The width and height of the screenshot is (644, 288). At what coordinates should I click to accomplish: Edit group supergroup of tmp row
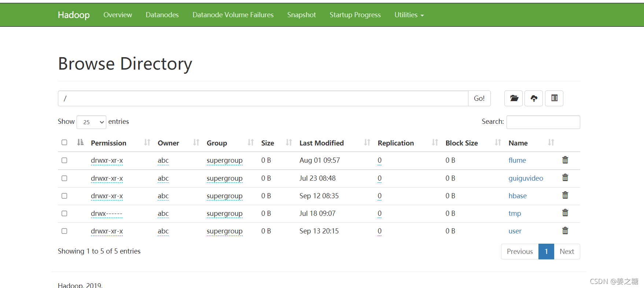click(225, 213)
